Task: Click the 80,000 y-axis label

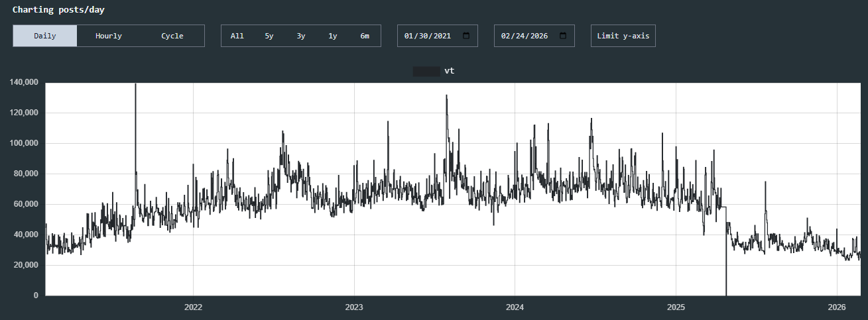Action: (x=26, y=174)
